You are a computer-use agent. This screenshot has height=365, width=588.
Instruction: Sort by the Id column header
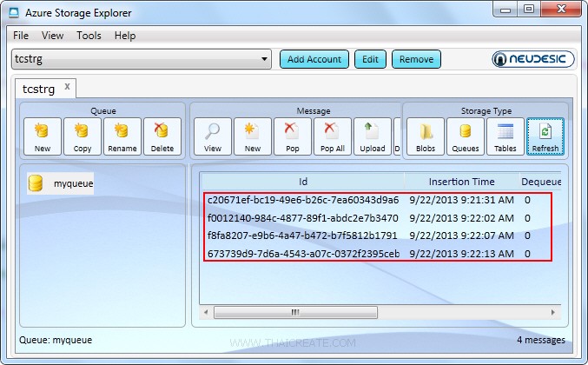coord(303,182)
